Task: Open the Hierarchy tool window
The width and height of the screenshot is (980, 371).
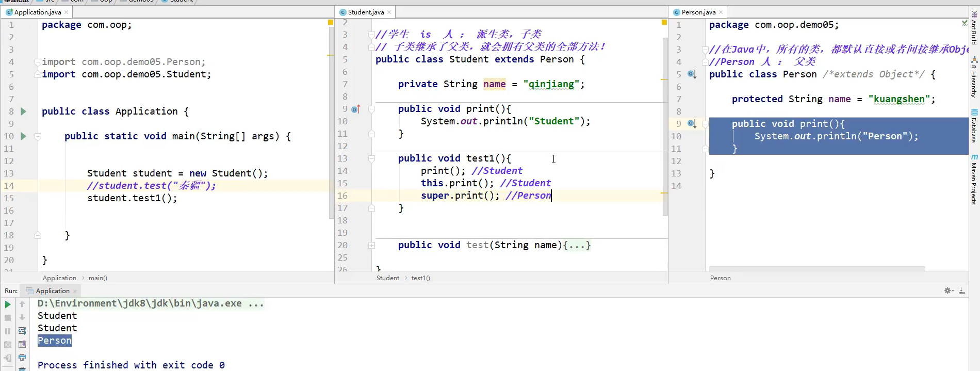Action: (x=974, y=77)
